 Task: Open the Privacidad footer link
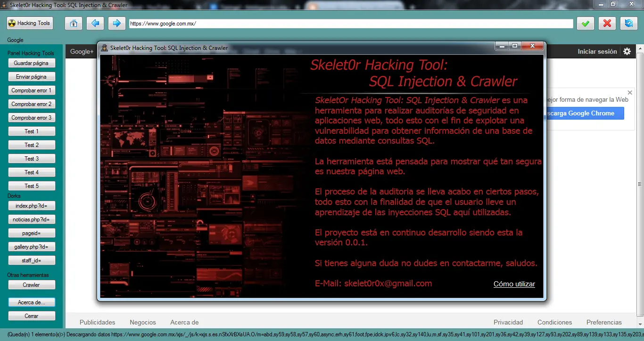[x=508, y=323]
